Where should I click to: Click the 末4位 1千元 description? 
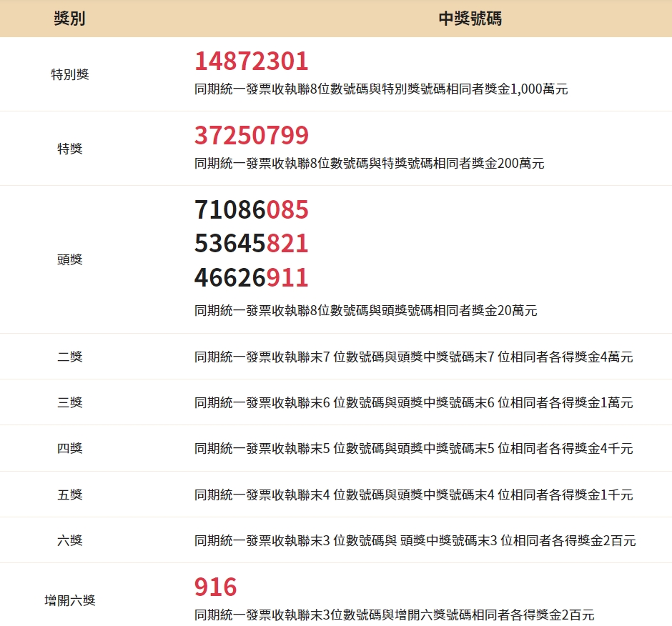coord(414,495)
